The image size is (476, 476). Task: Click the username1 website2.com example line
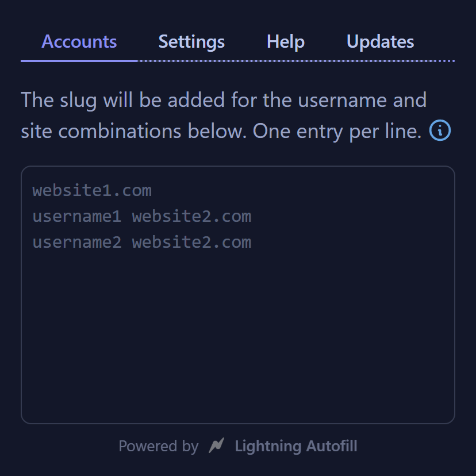pos(141,216)
